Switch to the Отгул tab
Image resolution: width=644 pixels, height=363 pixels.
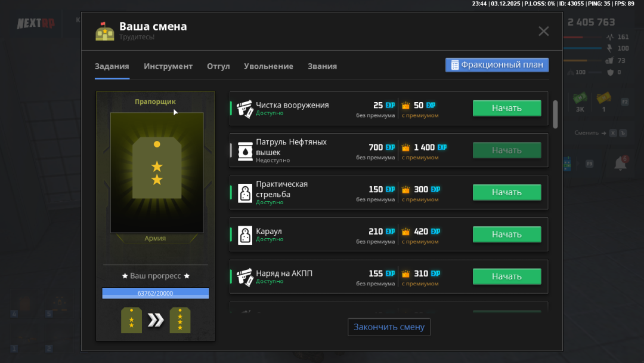click(x=218, y=66)
